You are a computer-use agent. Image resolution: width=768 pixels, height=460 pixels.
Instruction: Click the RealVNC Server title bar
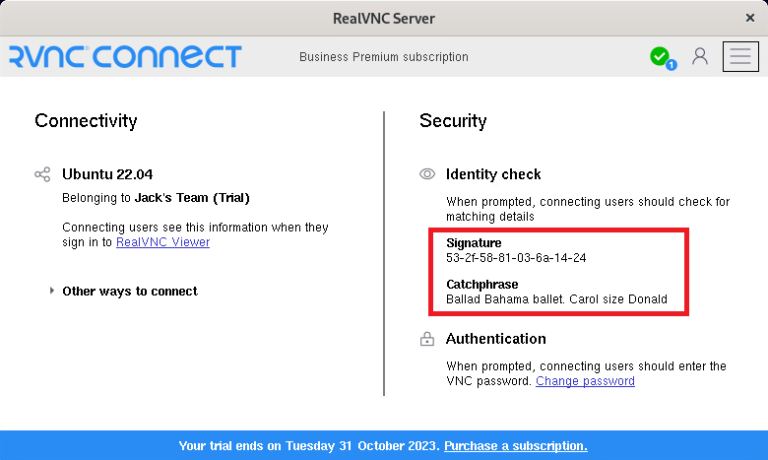(383, 17)
